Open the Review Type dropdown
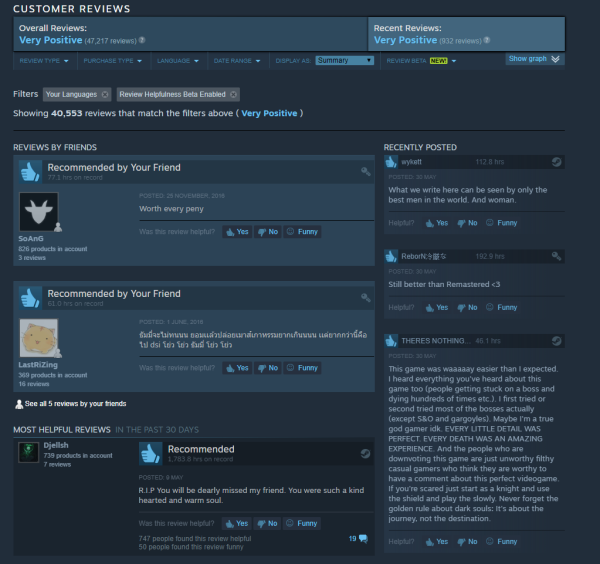Image resolution: width=600 pixels, height=564 pixels. (x=44, y=61)
